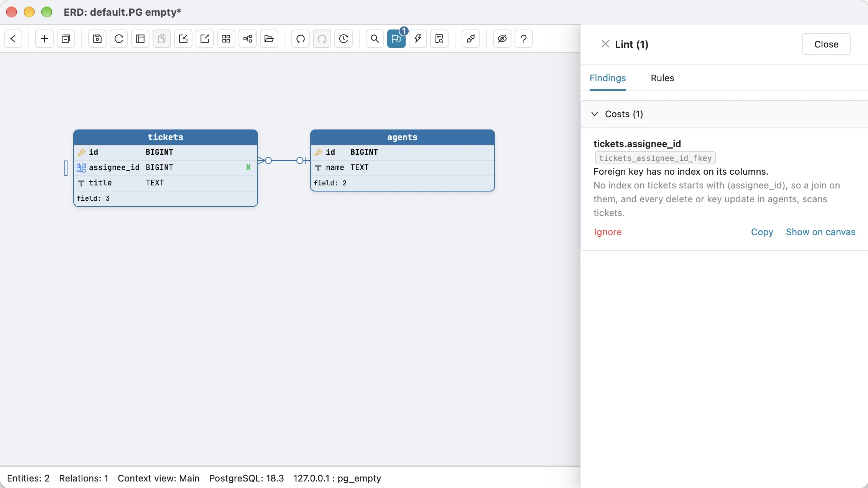Click Show on canvas link

tap(820, 232)
